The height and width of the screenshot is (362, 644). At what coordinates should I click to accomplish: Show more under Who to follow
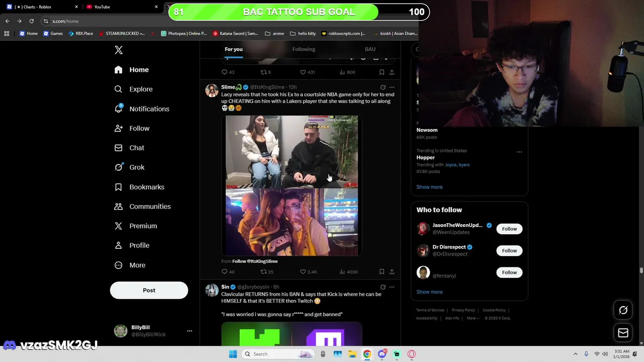tap(430, 292)
